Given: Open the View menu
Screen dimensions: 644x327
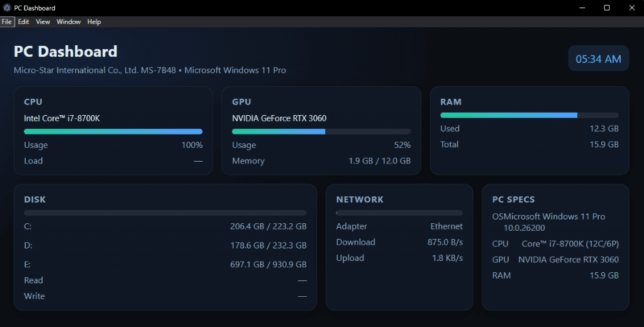Looking at the screenshot, I should click(43, 21).
